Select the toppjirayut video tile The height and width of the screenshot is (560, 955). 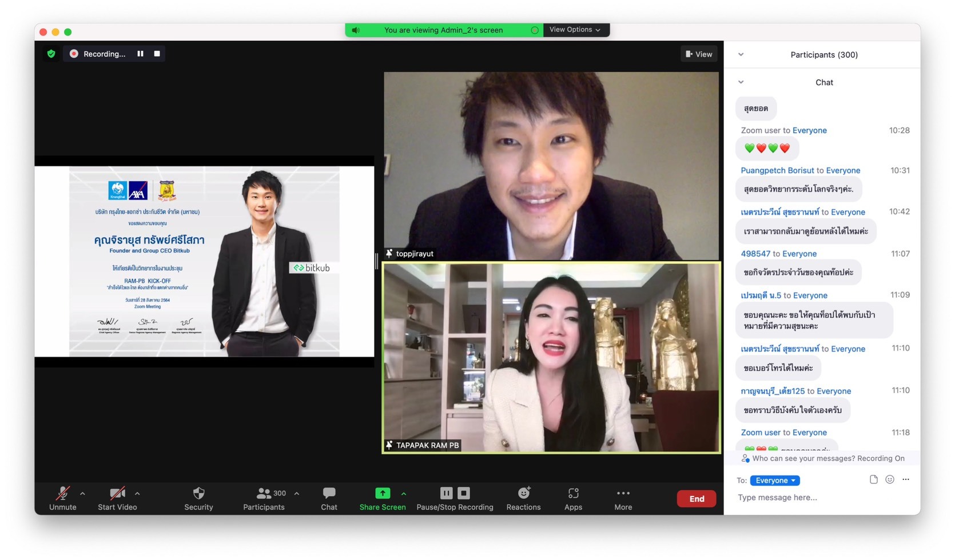pos(551,166)
